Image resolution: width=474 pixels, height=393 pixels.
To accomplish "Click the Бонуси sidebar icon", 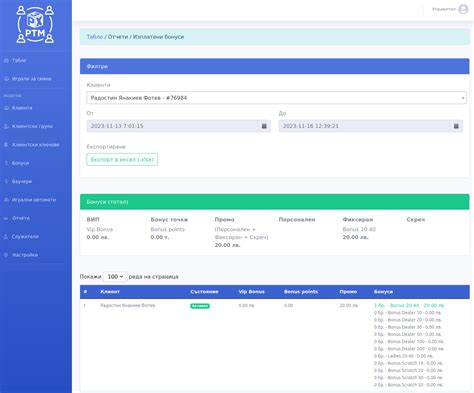I will point(6,163).
